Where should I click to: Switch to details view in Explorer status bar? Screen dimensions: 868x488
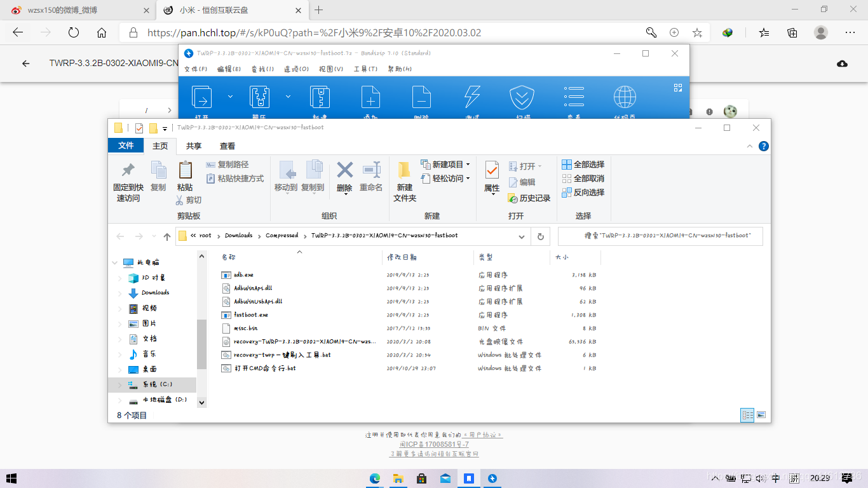(x=748, y=415)
